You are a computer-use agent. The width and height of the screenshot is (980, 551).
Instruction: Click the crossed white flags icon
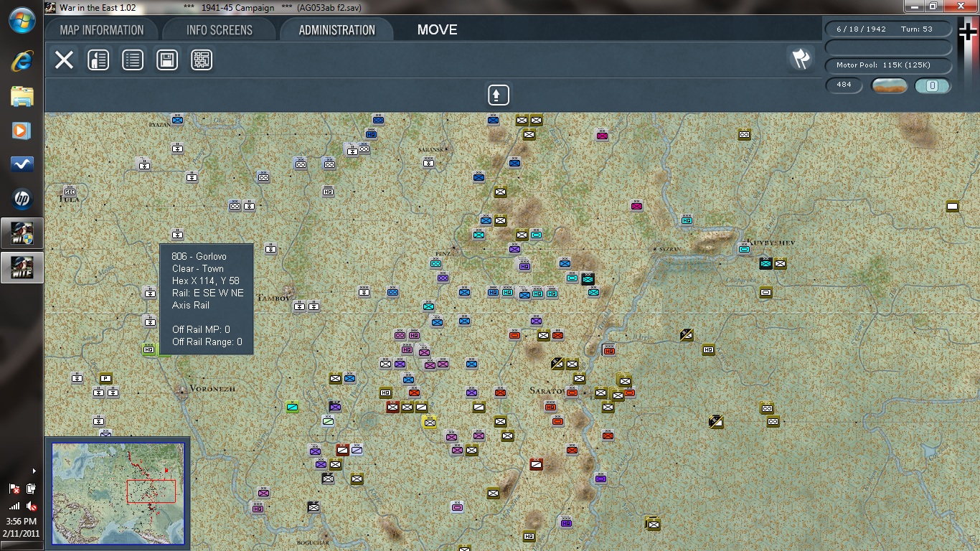click(x=800, y=59)
